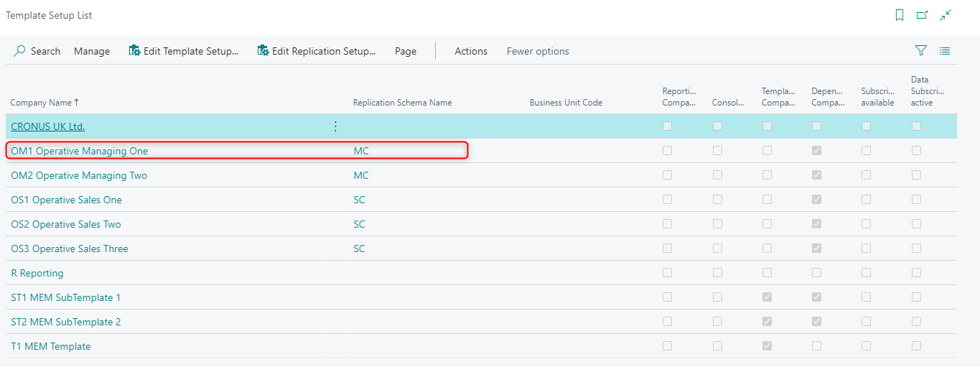Select OS1 Operative Sales One
The image size is (980, 367).
pos(66,200)
